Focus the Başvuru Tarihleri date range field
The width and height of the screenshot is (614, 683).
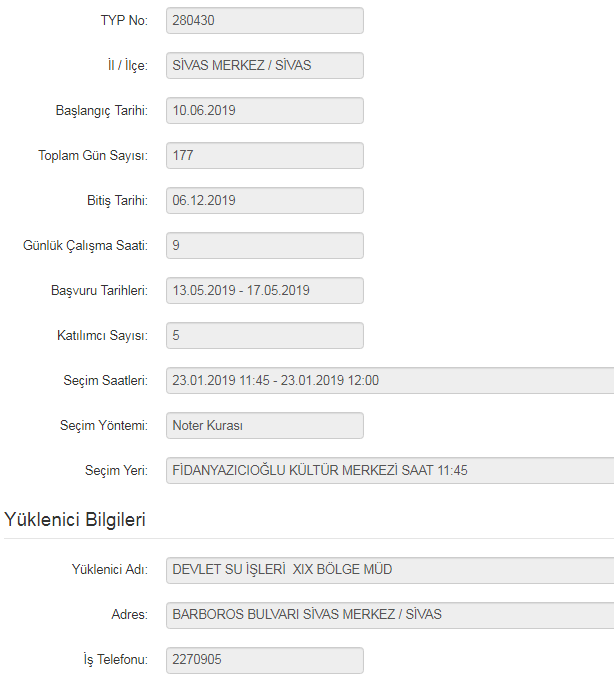pyautogui.click(x=264, y=290)
